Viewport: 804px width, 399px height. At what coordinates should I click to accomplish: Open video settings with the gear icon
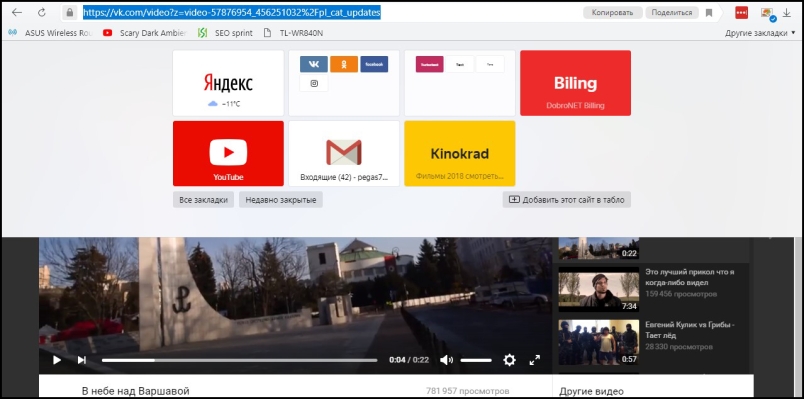tap(509, 360)
